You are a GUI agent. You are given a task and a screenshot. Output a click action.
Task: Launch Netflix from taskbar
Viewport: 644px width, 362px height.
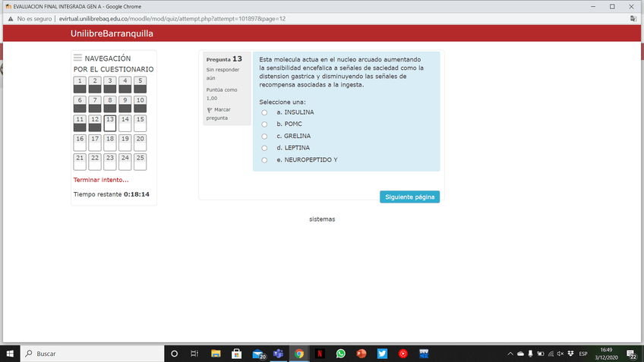[x=320, y=354]
